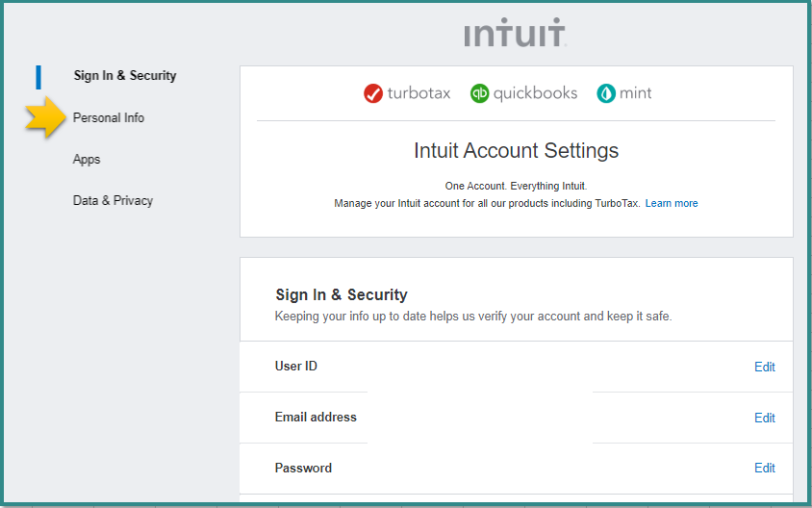Edit the Password
Image resolution: width=812 pixels, height=508 pixels.
coord(764,469)
